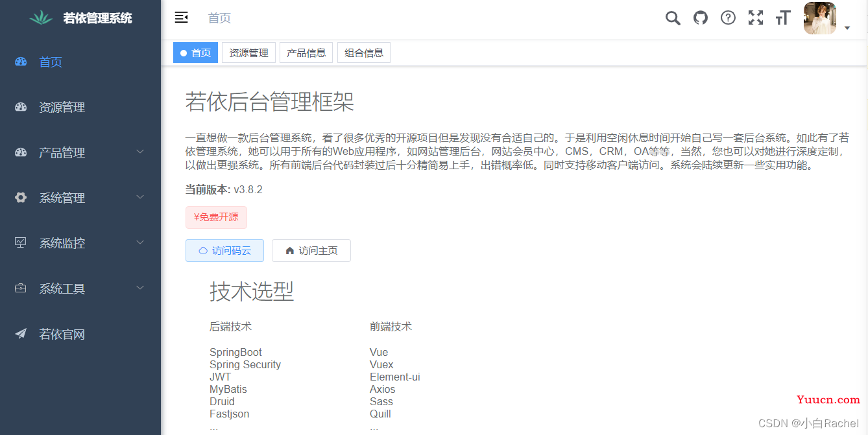Click the ¥免费开源 tag
This screenshot has width=868, height=435.
[x=216, y=217]
